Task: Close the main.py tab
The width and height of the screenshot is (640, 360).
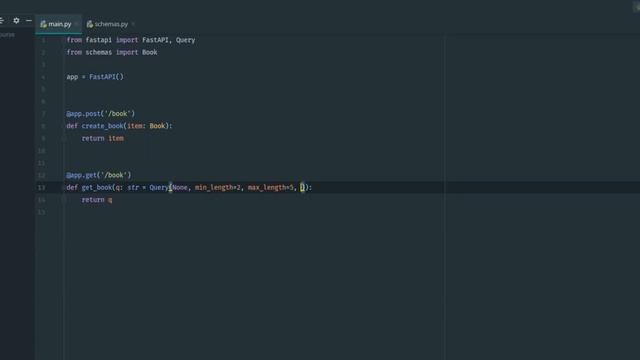Action: 76,24
